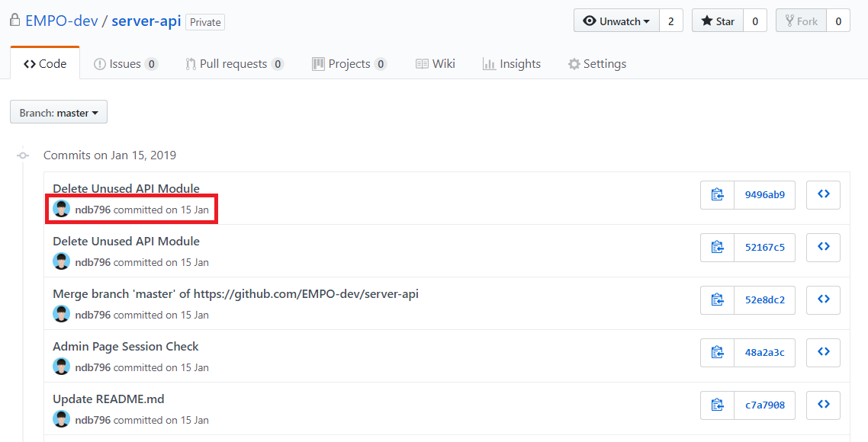This screenshot has height=442, width=868.
Task: Open commit hash c7a7908
Action: [x=764, y=405]
